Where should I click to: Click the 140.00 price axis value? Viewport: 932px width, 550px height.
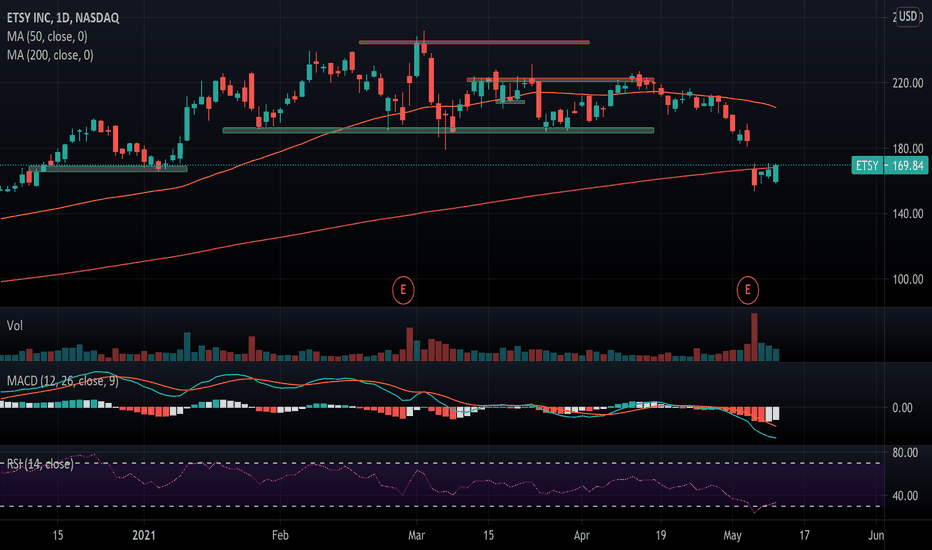click(908, 213)
